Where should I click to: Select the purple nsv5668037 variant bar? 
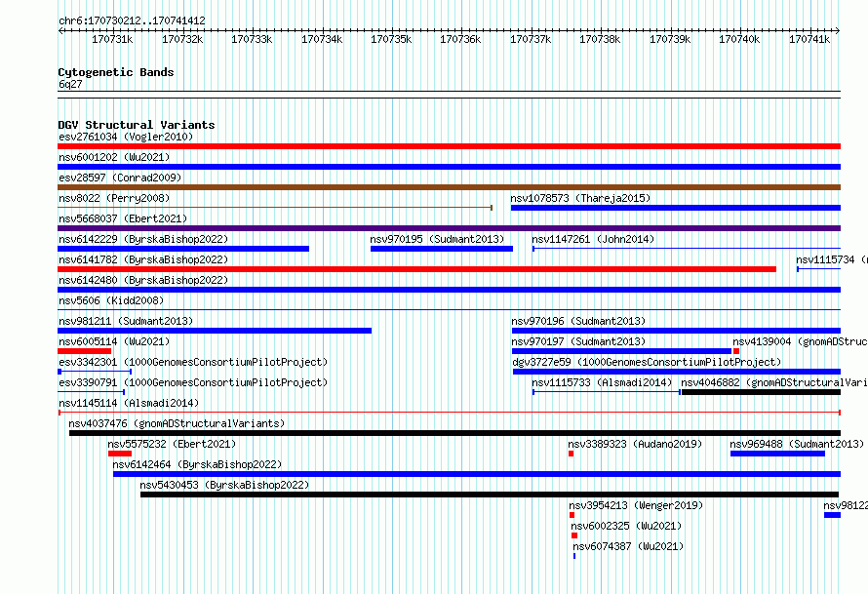point(449,228)
